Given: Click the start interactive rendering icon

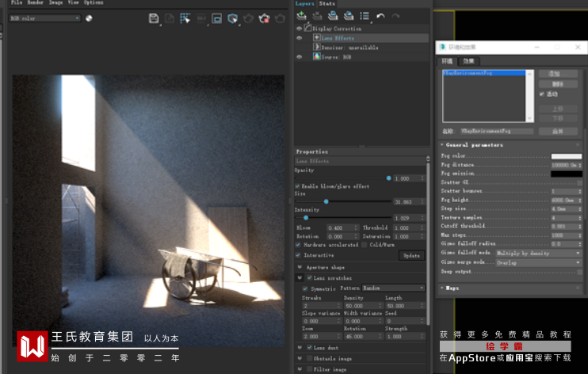Looking at the screenshot, I should point(232,18).
